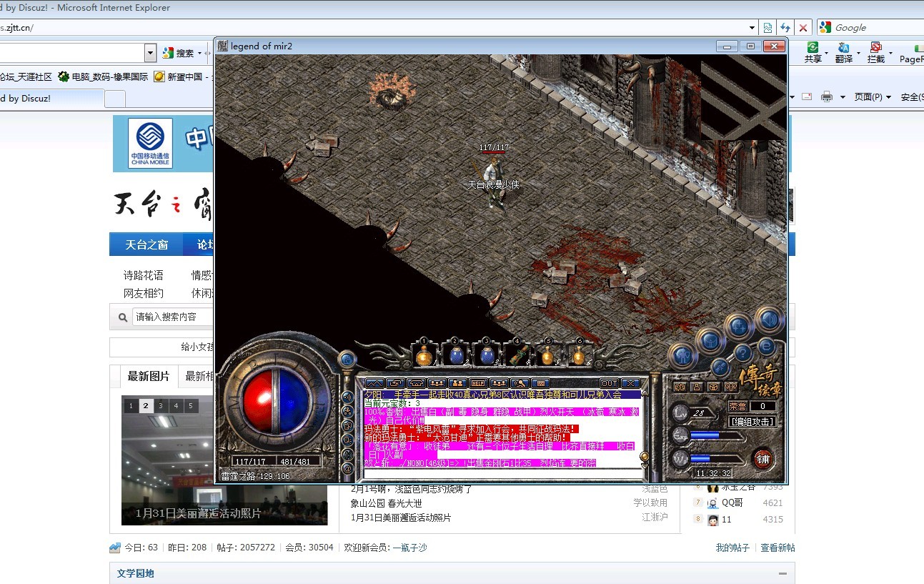This screenshot has width=924, height=584.
Task: Select slide number 3 on image carousel
Action: pyautogui.click(x=161, y=406)
